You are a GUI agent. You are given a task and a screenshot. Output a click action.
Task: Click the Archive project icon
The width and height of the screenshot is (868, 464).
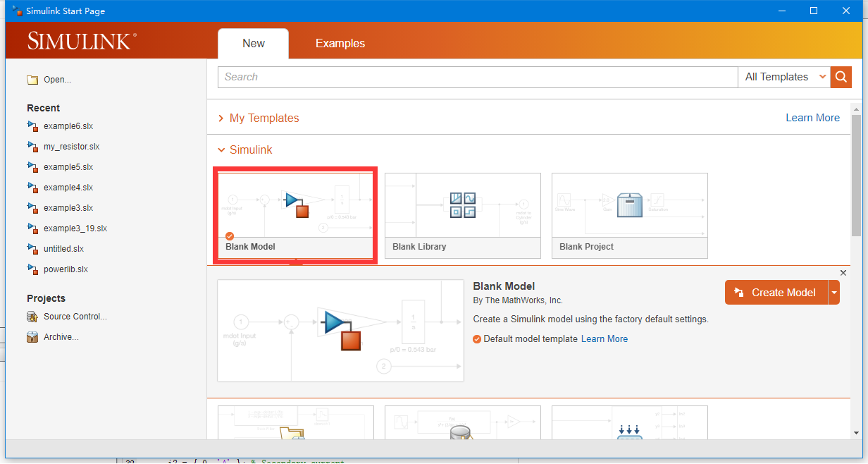point(32,337)
